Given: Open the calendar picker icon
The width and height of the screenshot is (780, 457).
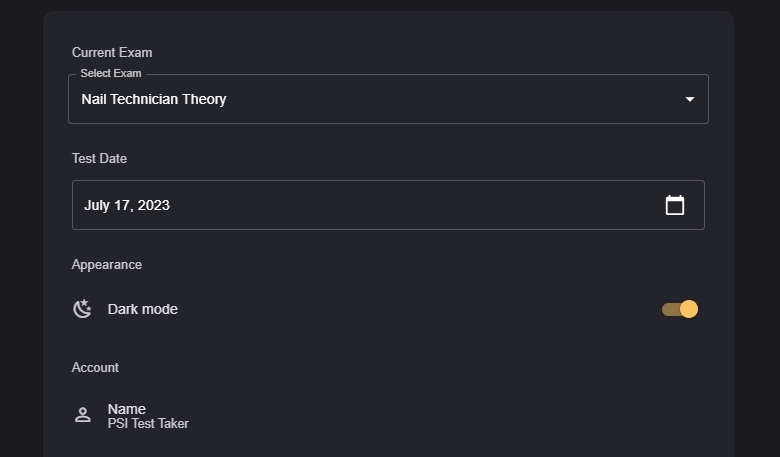Looking at the screenshot, I should pyautogui.click(x=675, y=205).
